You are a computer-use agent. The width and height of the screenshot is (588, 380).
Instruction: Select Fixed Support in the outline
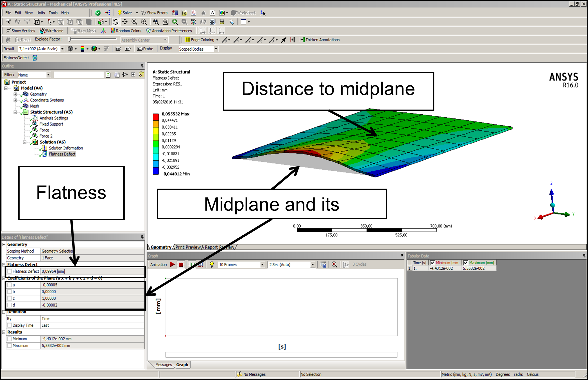(x=51, y=124)
